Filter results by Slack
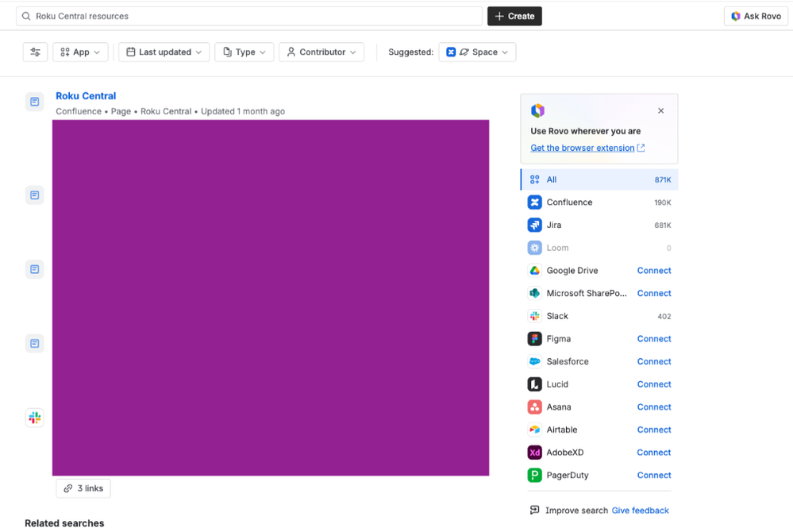 pyautogui.click(x=599, y=316)
